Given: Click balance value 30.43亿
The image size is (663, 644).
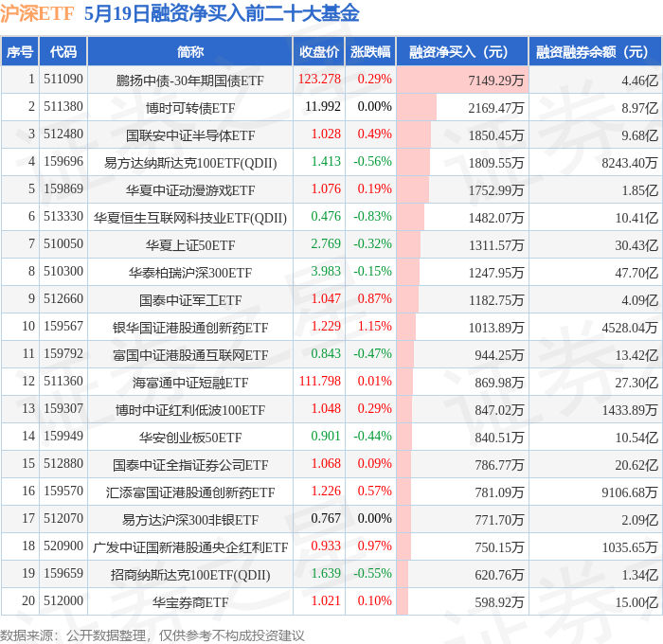Looking at the screenshot, I should tap(636, 245).
